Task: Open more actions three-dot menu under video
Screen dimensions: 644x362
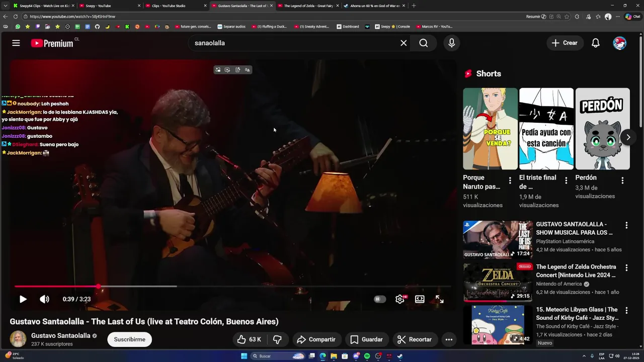Action: point(449,339)
